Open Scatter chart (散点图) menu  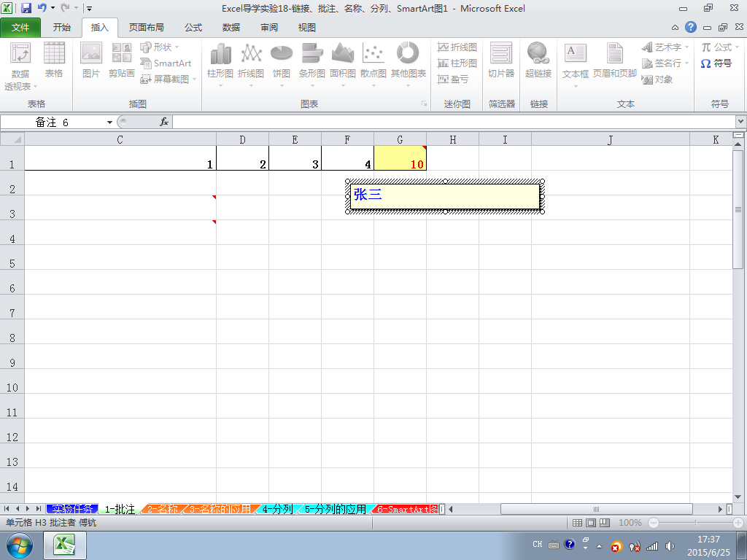(x=373, y=65)
